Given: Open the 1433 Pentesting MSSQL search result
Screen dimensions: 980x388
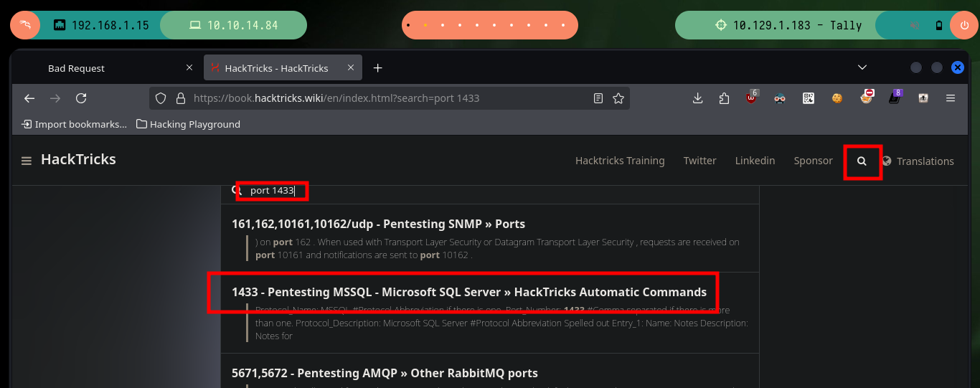Looking at the screenshot, I should pos(469,292).
